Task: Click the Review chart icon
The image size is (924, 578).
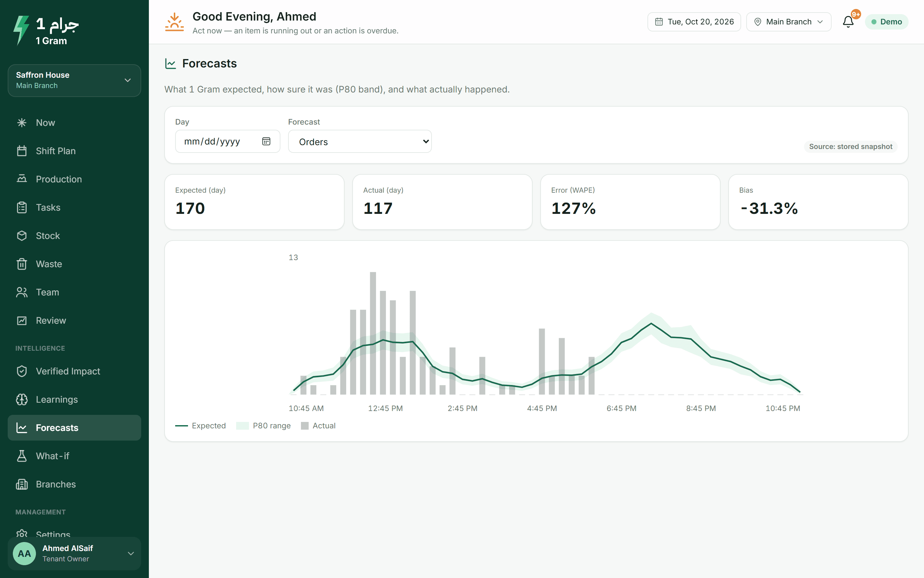Action: point(22,321)
